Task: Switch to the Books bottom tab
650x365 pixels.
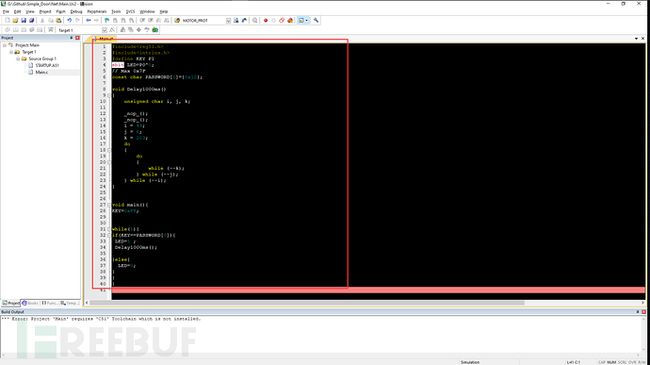Action: click(30, 303)
